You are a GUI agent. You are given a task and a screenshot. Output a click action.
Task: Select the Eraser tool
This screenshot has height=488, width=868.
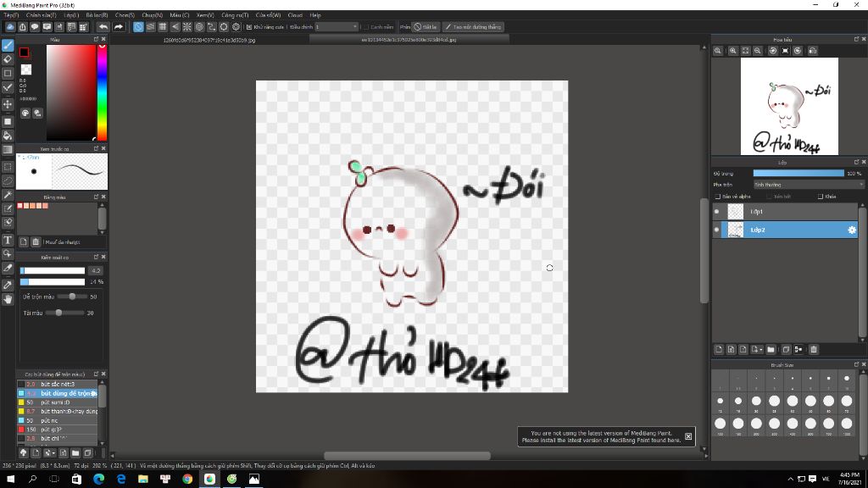(x=8, y=59)
